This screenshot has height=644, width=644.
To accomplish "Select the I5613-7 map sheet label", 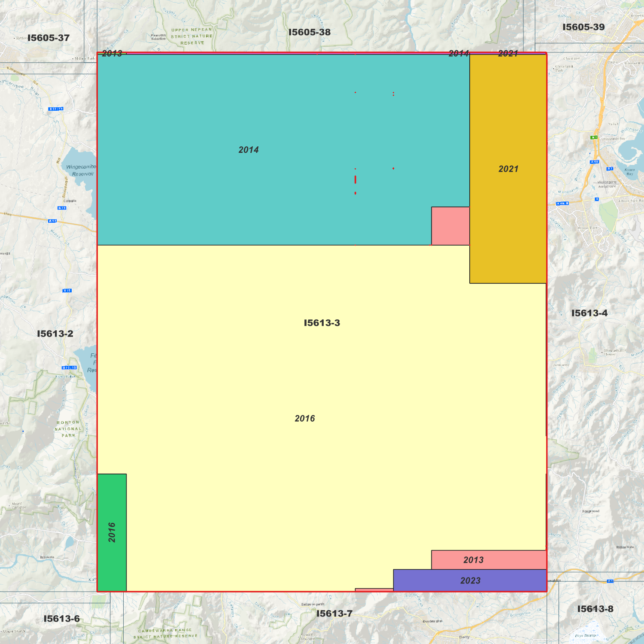I will (x=334, y=614).
